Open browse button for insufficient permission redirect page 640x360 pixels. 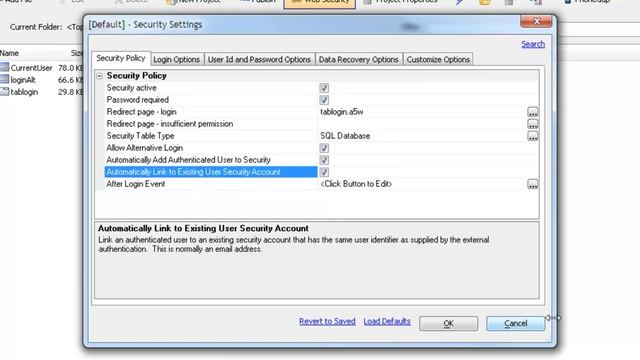click(533, 124)
